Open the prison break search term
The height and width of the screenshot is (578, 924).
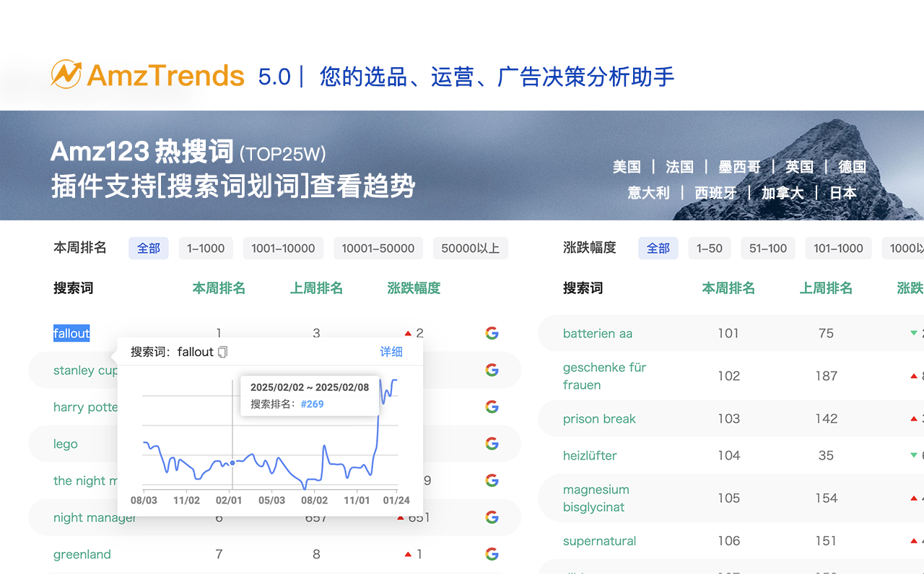pos(599,419)
